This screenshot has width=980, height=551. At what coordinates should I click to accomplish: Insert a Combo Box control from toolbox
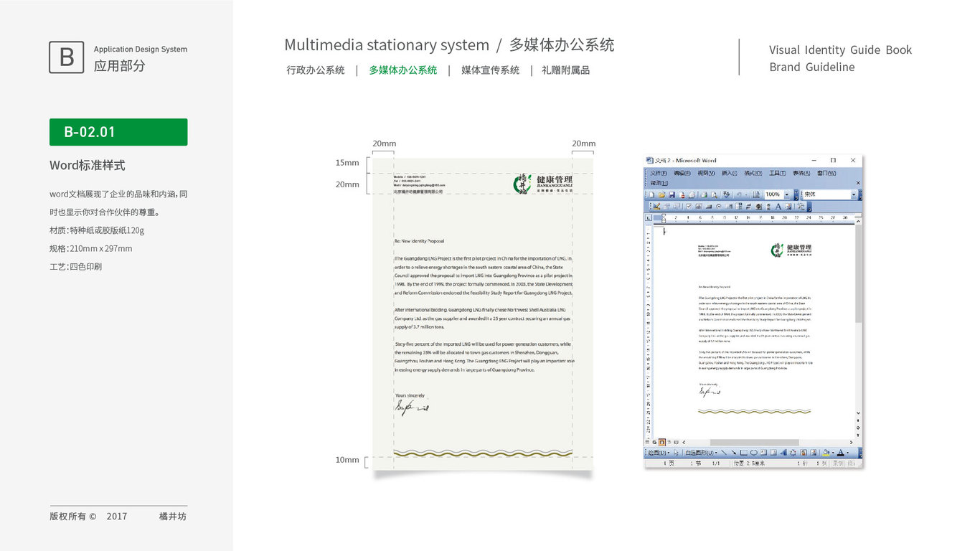tap(739, 207)
